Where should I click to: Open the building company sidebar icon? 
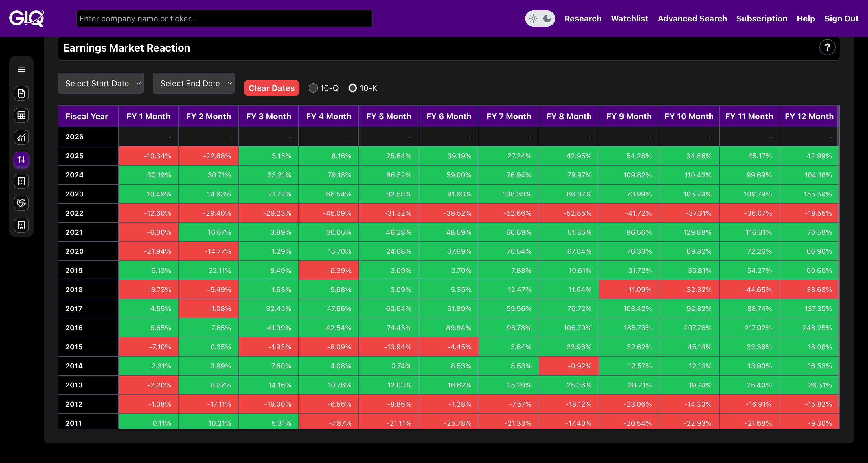click(x=21, y=225)
